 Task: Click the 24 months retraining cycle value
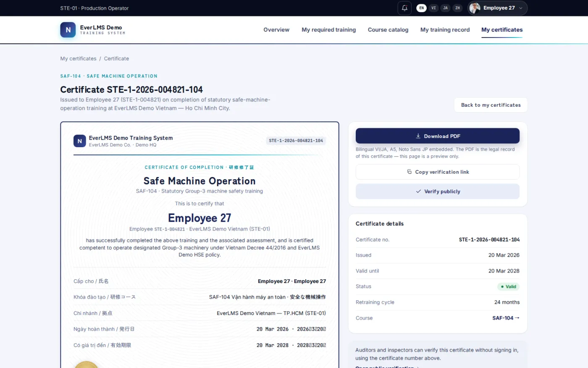pos(507,302)
